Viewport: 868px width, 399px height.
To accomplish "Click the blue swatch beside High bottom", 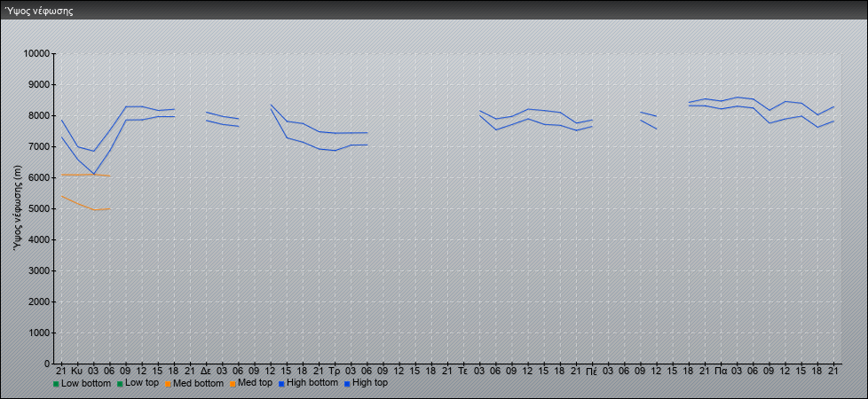I will [x=281, y=384].
